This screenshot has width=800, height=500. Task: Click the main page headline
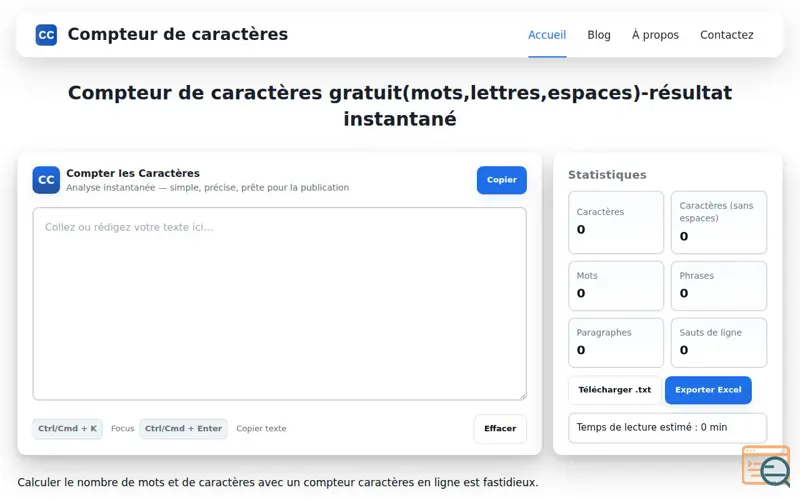pyautogui.click(x=400, y=106)
